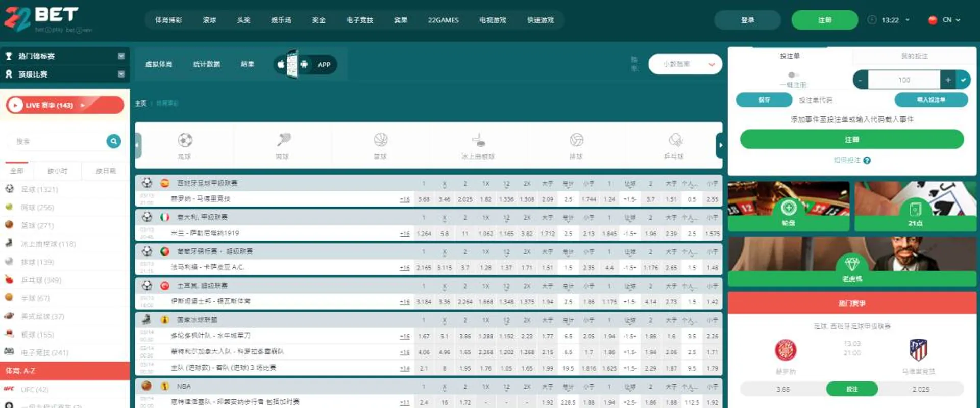
Task: Select the 按日期 filter tab
Action: point(106,171)
